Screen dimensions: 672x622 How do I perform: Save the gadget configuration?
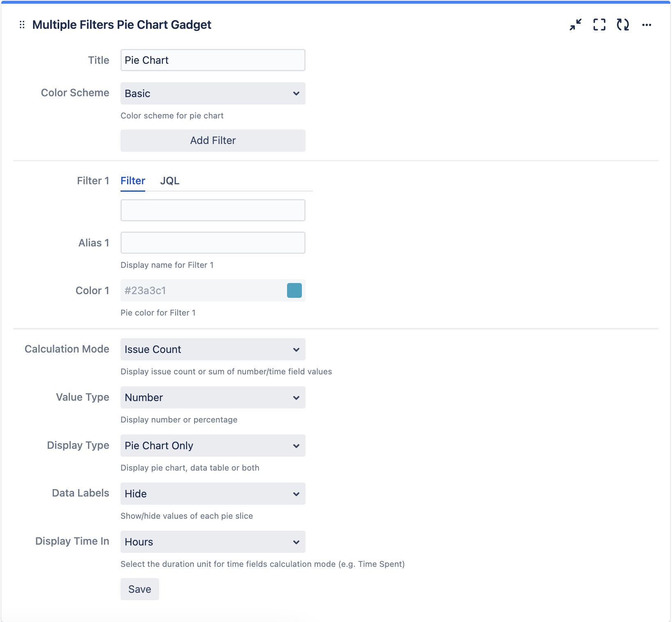click(x=139, y=589)
